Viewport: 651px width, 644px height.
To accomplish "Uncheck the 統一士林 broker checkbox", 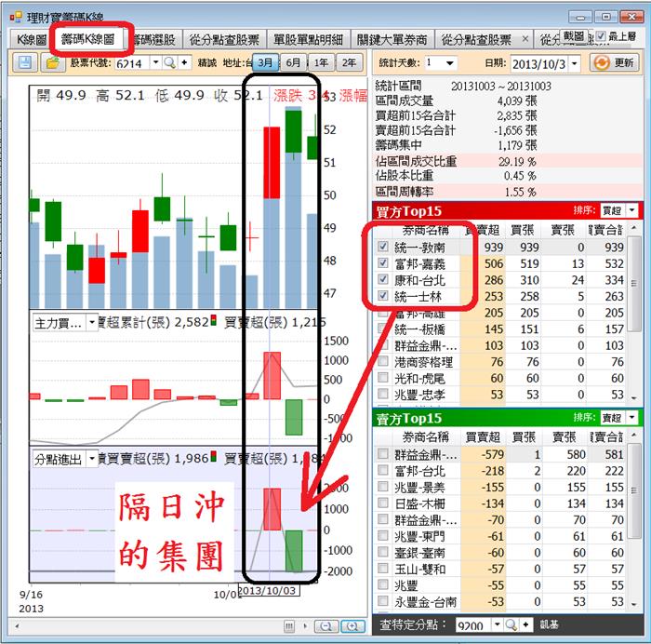I will coord(383,295).
